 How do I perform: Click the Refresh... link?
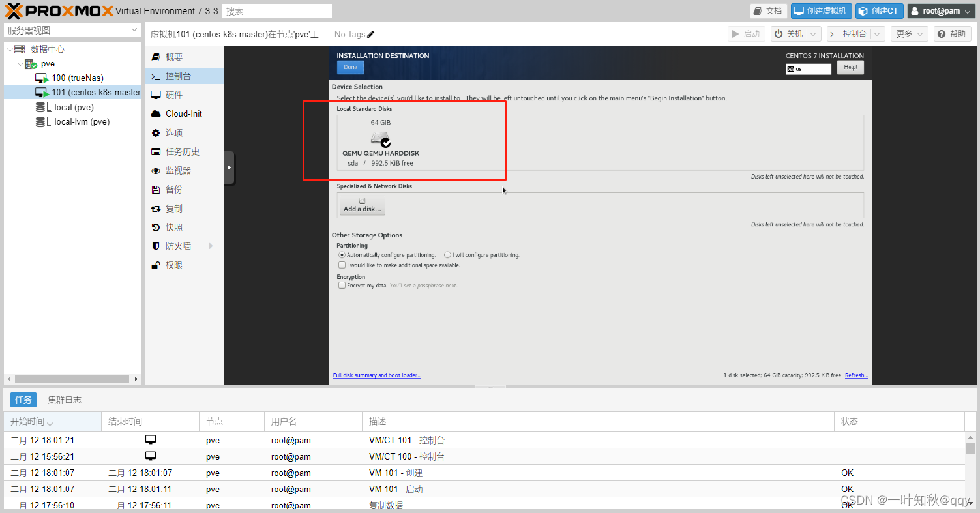(856, 375)
